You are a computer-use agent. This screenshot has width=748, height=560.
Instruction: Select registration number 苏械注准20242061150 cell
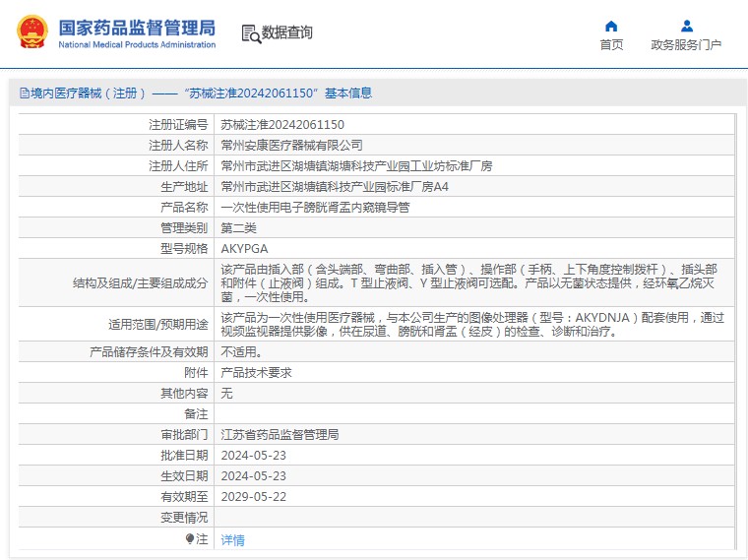pos(282,125)
